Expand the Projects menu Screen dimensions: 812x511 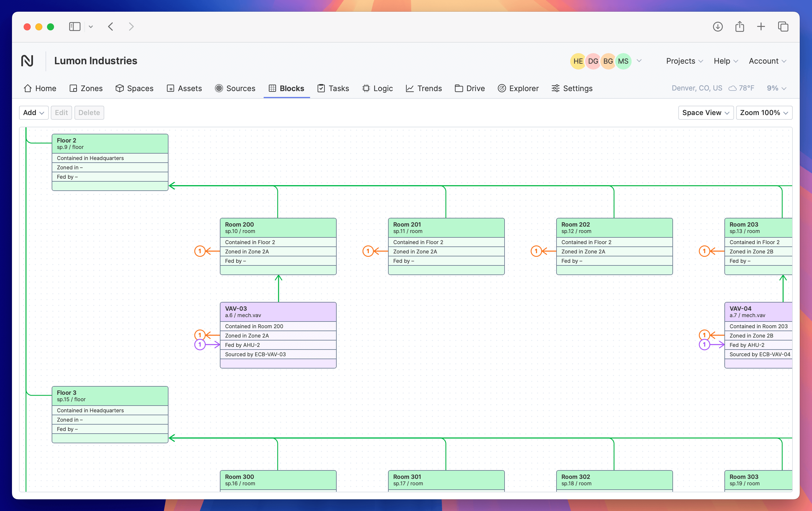coord(684,61)
